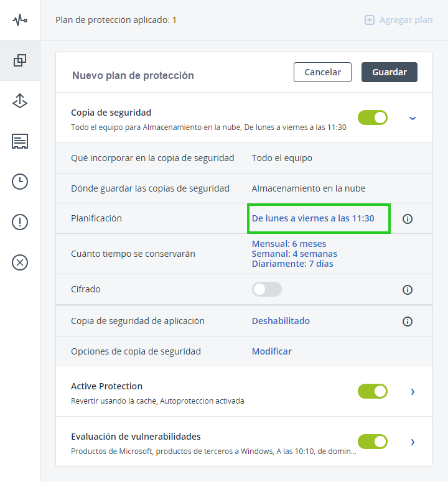This screenshot has width=448, height=482.
Task: Open the activity pulse icon in sidebar
Action: pyautogui.click(x=20, y=20)
